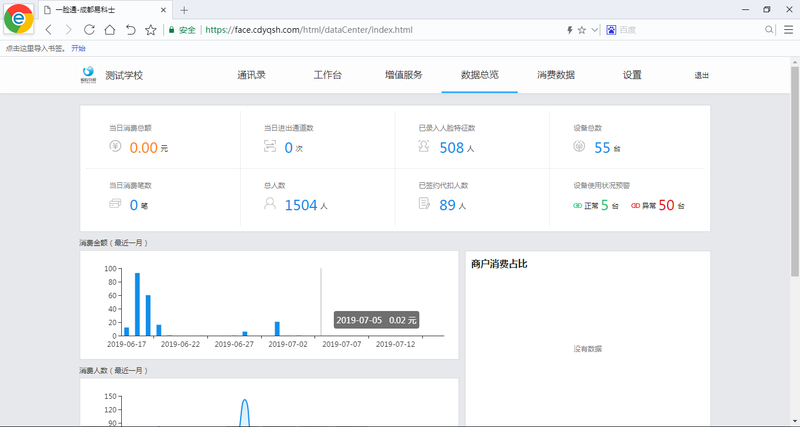The width and height of the screenshot is (800, 427).
Task: Click the browser reload button
Action: point(89,30)
